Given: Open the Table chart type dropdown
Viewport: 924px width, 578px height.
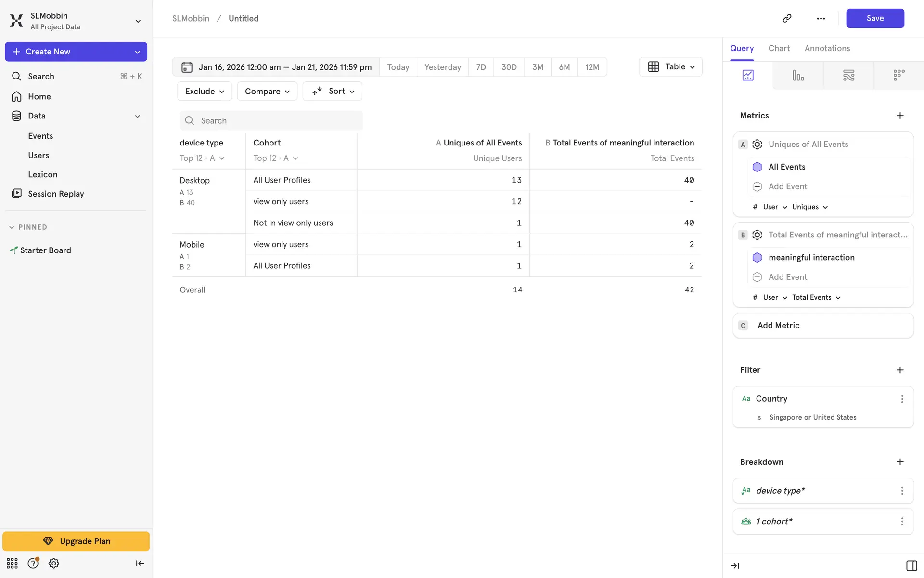Looking at the screenshot, I should [671, 66].
